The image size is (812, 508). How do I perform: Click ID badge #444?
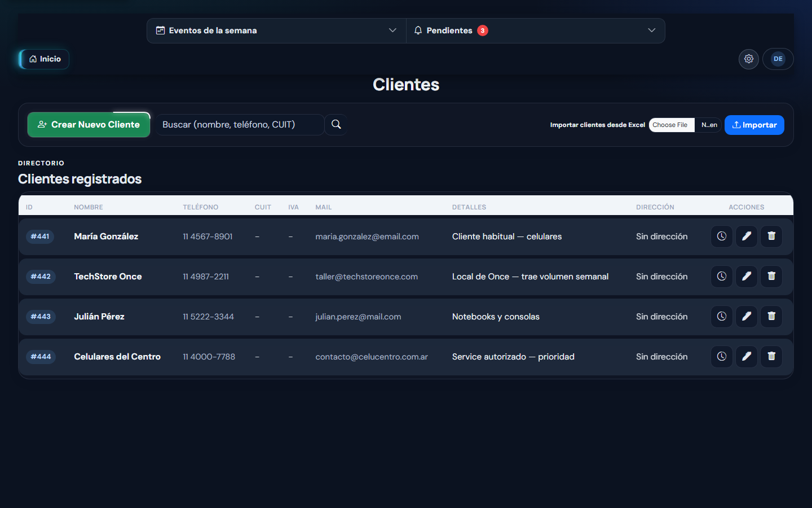point(41,357)
